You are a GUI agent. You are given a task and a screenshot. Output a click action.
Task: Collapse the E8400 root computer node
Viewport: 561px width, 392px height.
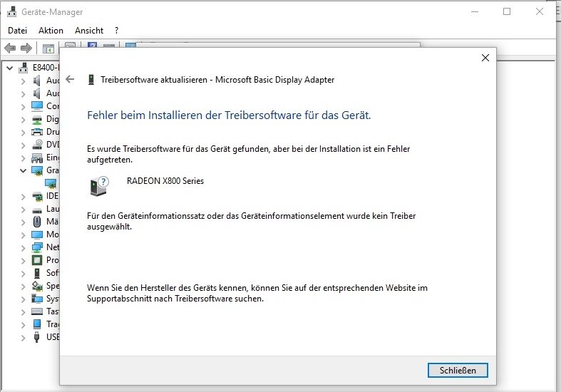[x=10, y=68]
